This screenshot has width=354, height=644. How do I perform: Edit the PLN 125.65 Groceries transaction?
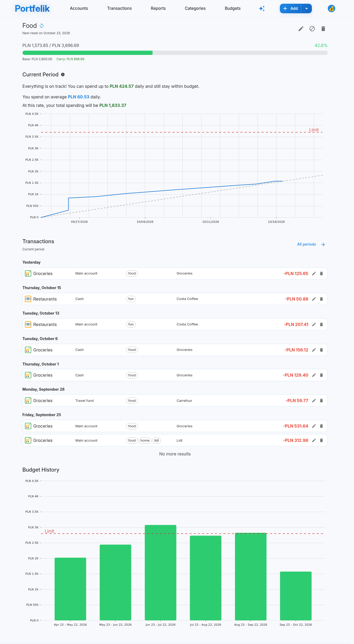tap(314, 273)
